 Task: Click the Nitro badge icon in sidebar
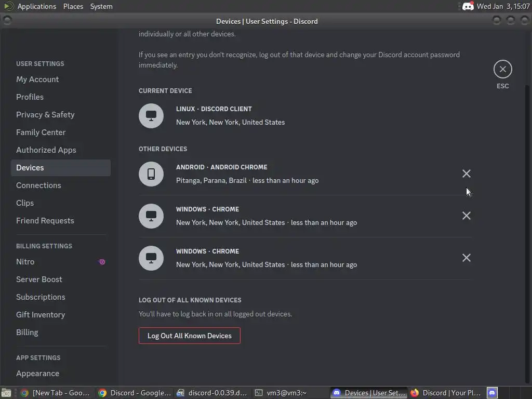(101, 262)
